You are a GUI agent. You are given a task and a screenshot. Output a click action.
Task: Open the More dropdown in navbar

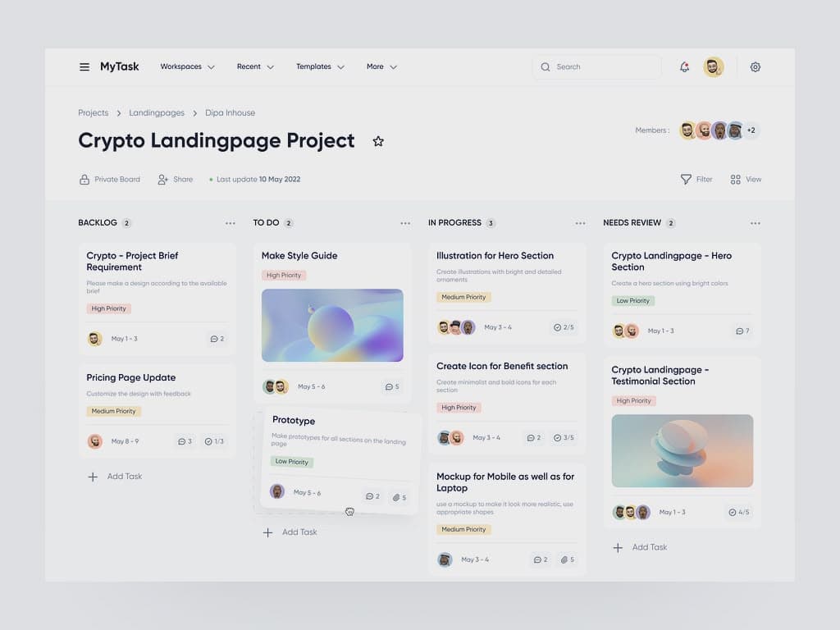tap(381, 67)
